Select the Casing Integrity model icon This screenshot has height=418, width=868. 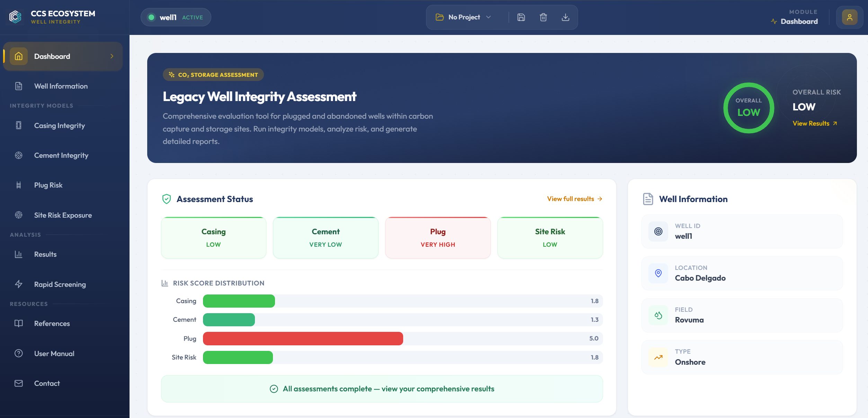tap(18, 125)
